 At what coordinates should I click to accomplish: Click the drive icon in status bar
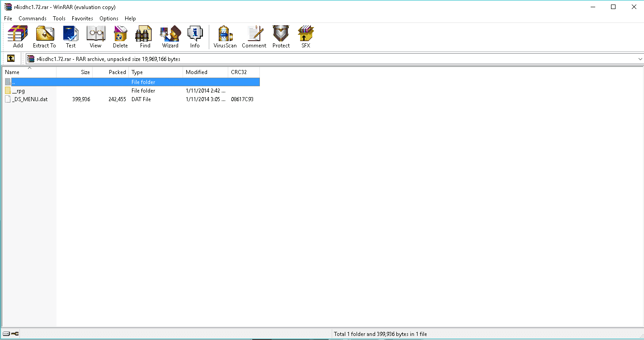pyautogui.click(x=6, y=334)
